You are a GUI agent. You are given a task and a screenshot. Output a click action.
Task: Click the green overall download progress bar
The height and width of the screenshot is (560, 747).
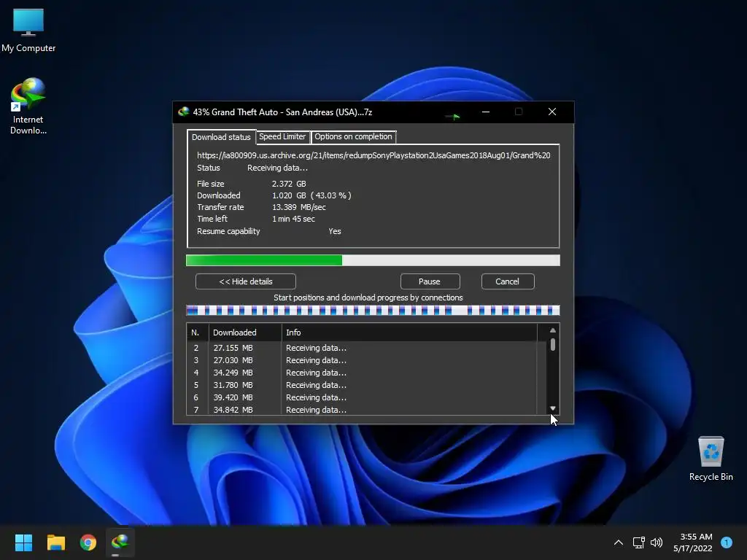(x=373, y=260)
